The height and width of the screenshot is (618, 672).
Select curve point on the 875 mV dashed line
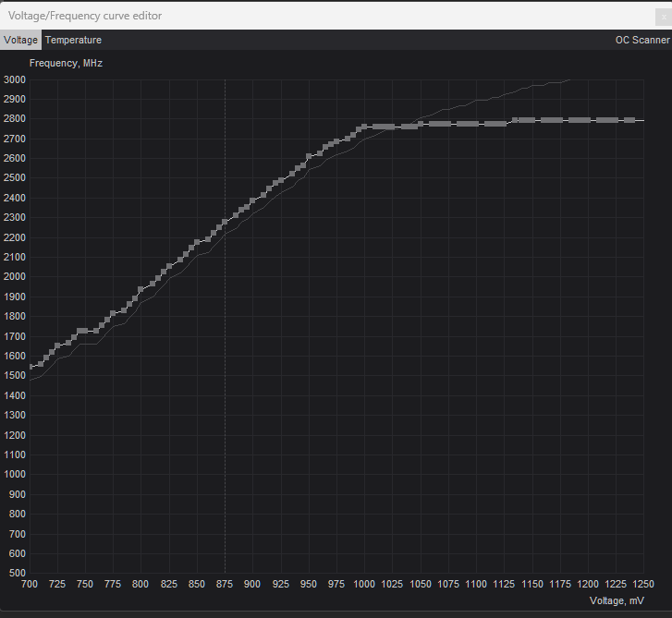[225, 223]
